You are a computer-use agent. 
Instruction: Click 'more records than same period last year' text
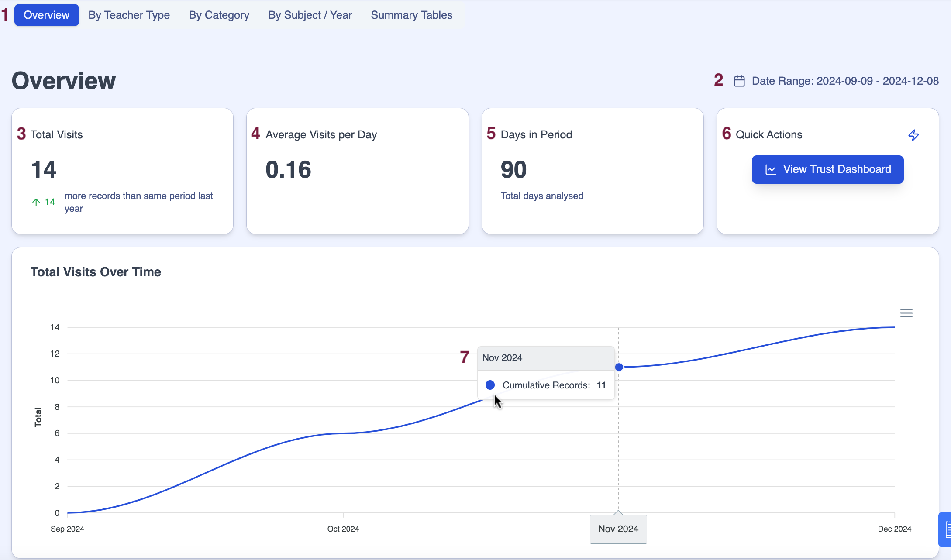click(139, 202)
